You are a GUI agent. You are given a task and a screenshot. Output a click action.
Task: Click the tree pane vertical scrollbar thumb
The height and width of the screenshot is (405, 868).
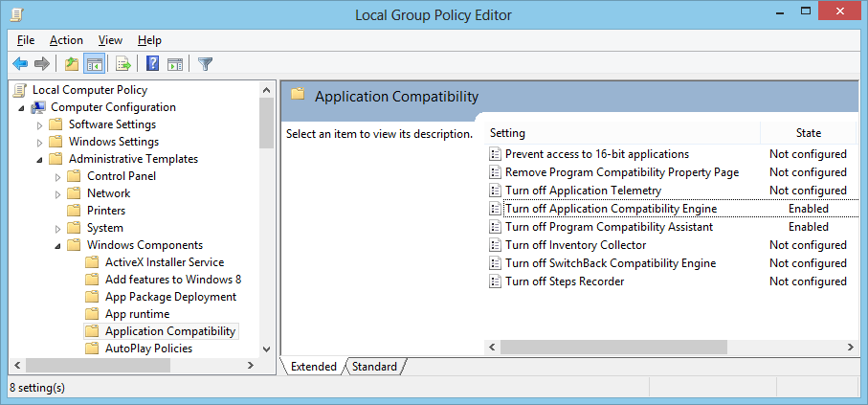pos(266,123)
